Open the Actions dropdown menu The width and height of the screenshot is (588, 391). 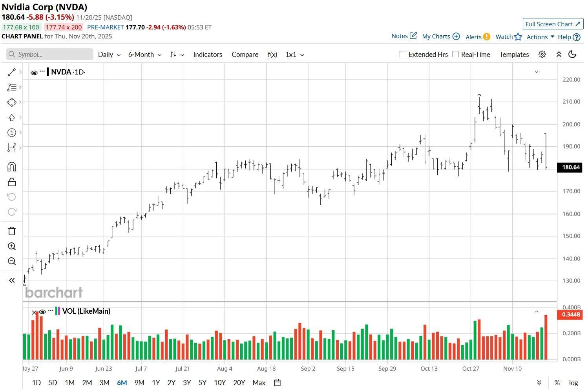[541, 37]
